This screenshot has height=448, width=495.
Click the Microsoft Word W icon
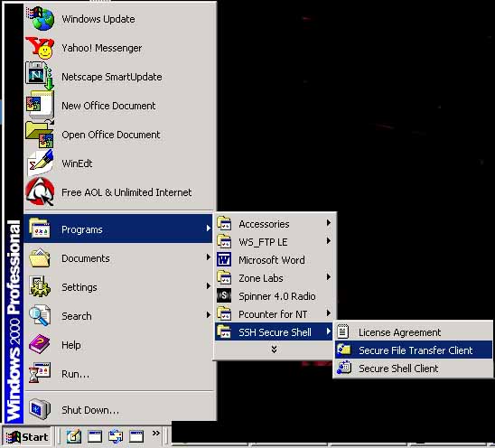224,259
